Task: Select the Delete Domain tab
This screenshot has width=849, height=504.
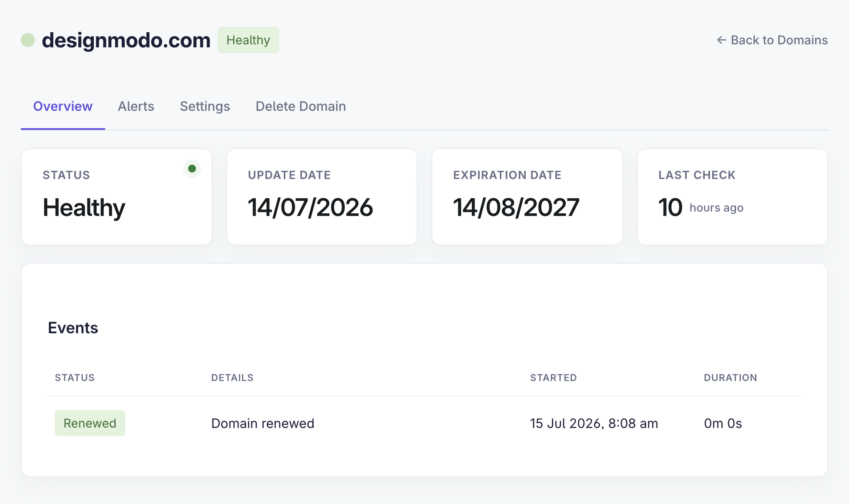Action: [301, 106]
